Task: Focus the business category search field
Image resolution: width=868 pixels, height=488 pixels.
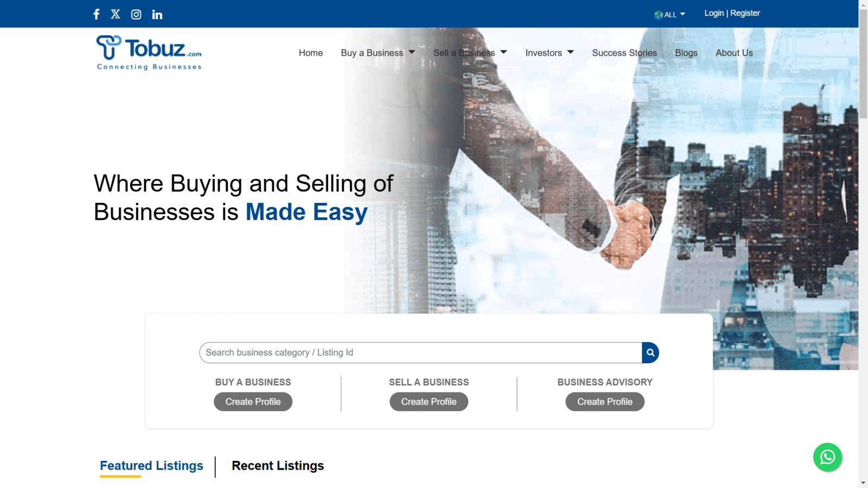Action: click(x=420, y=352)
